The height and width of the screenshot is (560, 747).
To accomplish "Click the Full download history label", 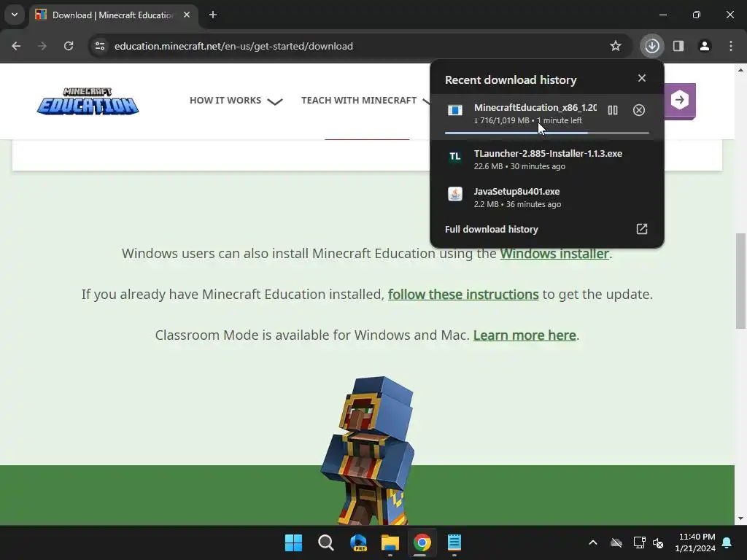I will click(491, 229).
